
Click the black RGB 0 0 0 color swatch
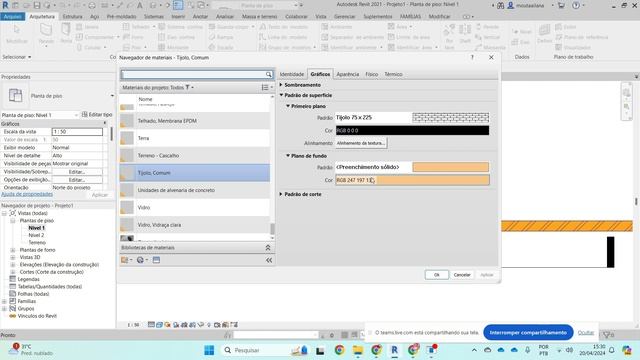point(412,131)
